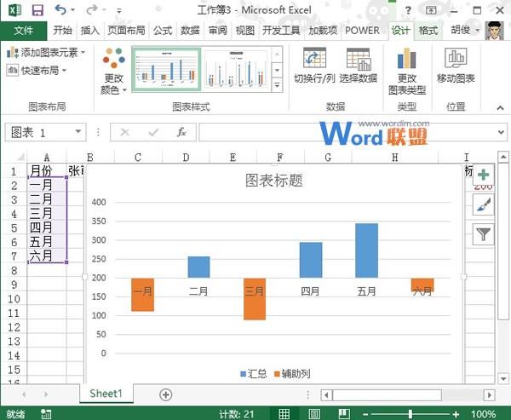Open the Customize Quick Access Toolbar arrow
The image size is (511, 420).
[119, 11]
